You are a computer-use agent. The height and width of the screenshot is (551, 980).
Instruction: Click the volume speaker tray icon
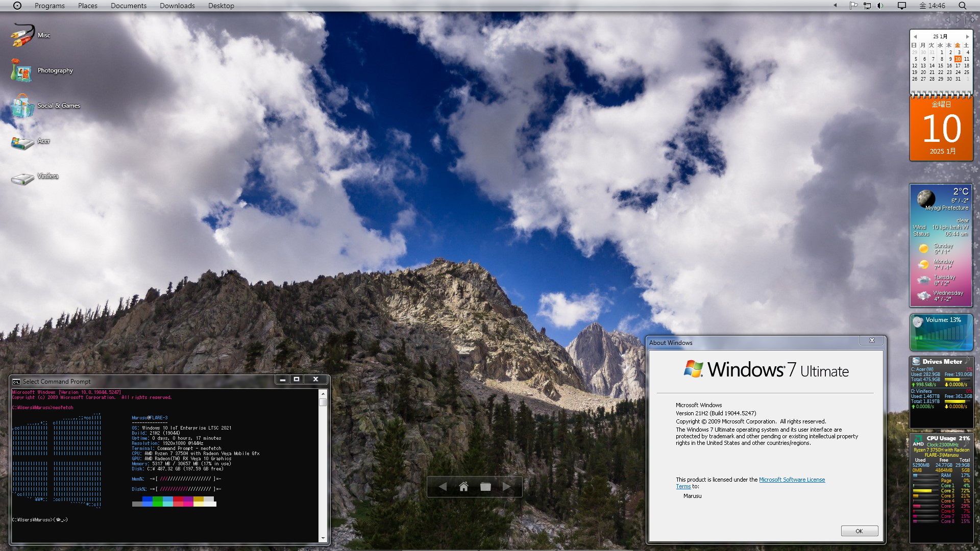(880, 6)
